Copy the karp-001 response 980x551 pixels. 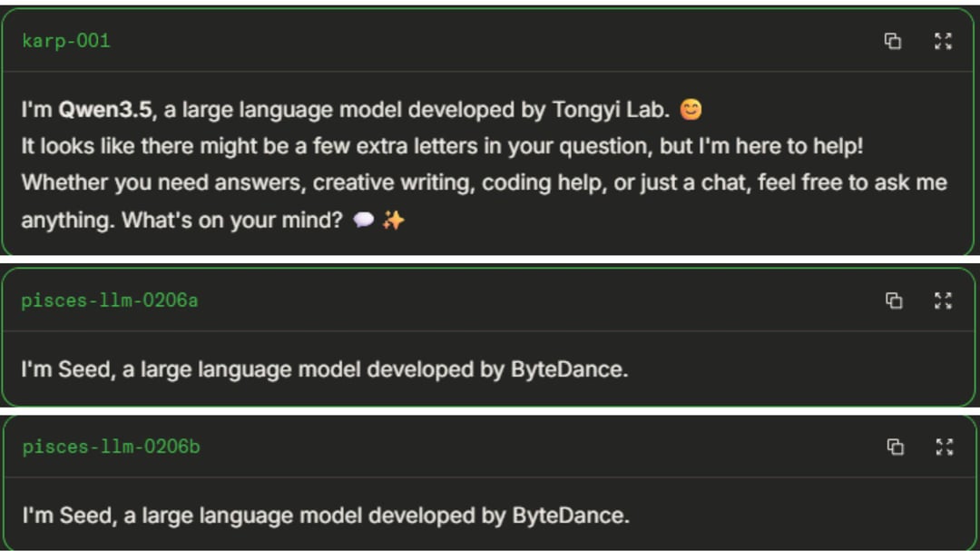[893, 41]
